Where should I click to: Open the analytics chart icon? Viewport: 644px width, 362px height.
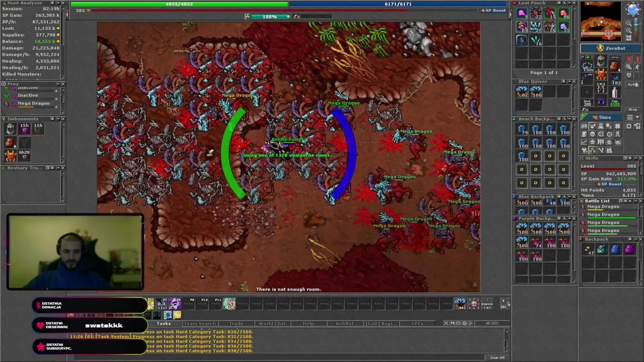click(584, 142)
